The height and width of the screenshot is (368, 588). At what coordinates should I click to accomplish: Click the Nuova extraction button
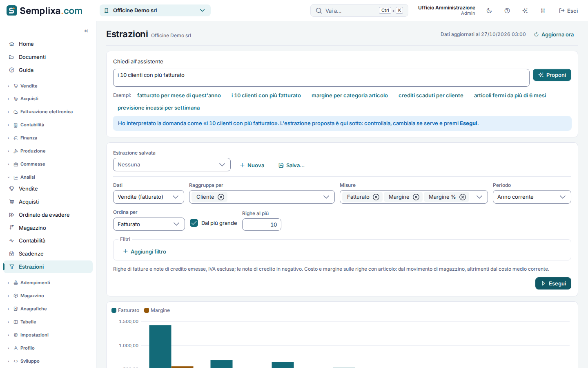(252, 165)
